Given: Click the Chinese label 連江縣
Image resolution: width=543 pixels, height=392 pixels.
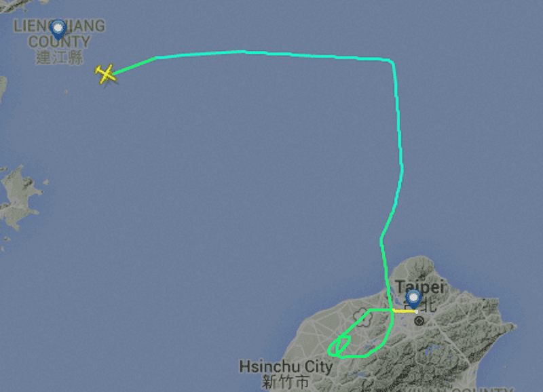Looking at the screenshot, I should [x=59, y=57].
